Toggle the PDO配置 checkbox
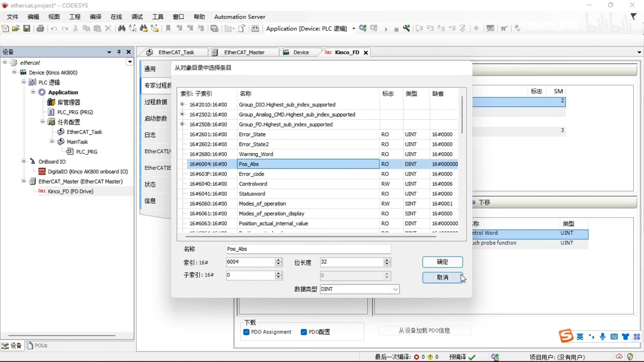Image resolution: width=644 pixels, height=362 pixels. [x=304, y=332]
